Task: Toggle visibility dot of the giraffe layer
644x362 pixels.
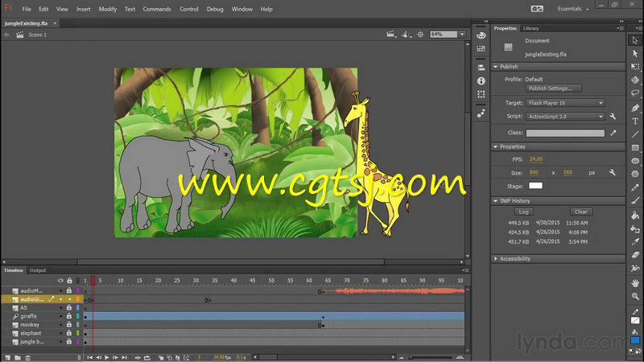Action: [x=61, y=316]
